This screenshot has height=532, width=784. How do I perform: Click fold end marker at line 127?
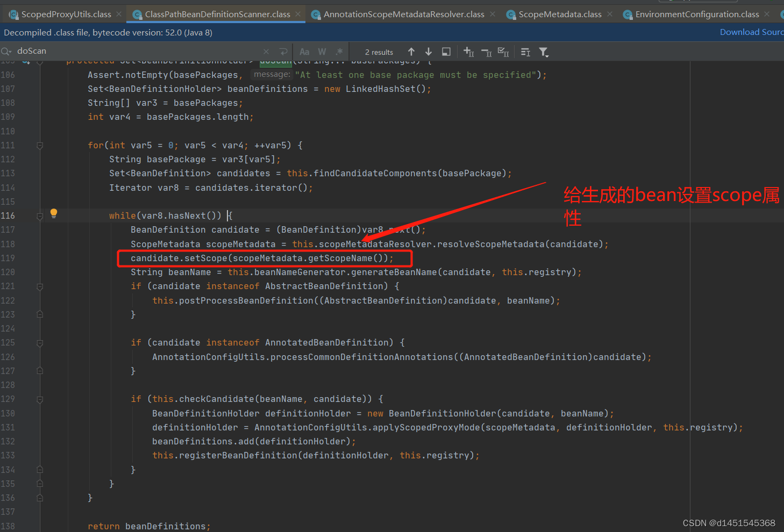[40, 371]
